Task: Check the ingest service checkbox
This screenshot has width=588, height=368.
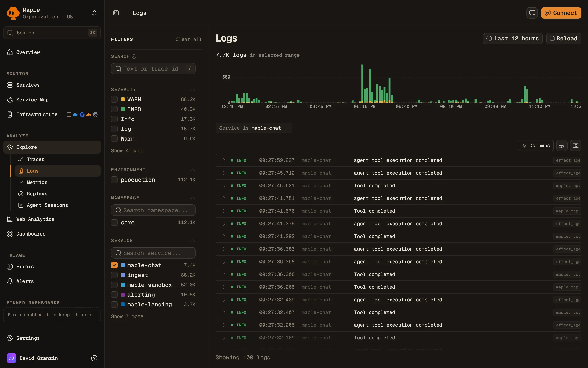Action: [x=114, y=275]
